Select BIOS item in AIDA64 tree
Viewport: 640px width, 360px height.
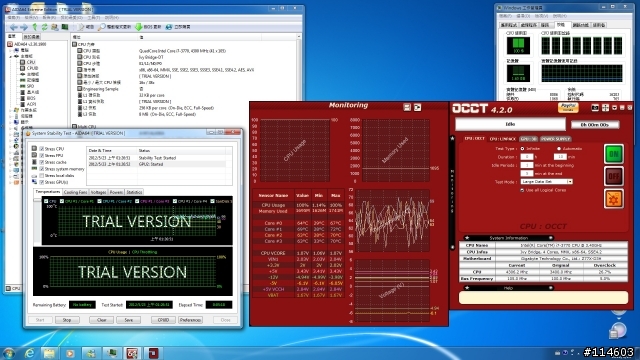click(x=28, y=98)
